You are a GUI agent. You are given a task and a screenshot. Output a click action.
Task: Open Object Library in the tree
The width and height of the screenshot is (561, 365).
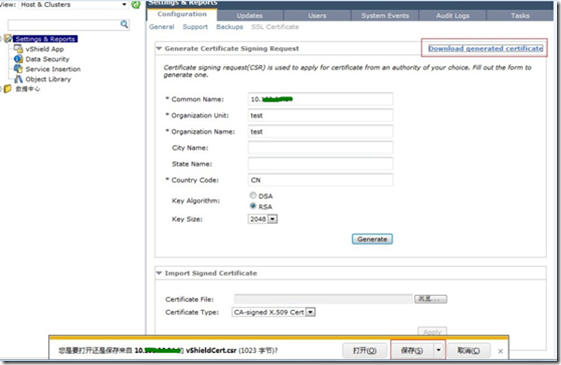[x=48, y=79]
